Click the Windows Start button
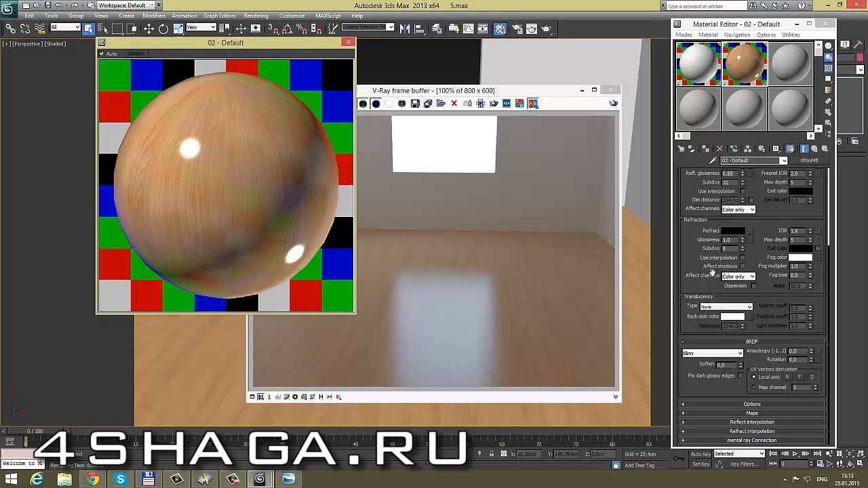This screenshot has height=488, width=868. (x=11, y=479)
